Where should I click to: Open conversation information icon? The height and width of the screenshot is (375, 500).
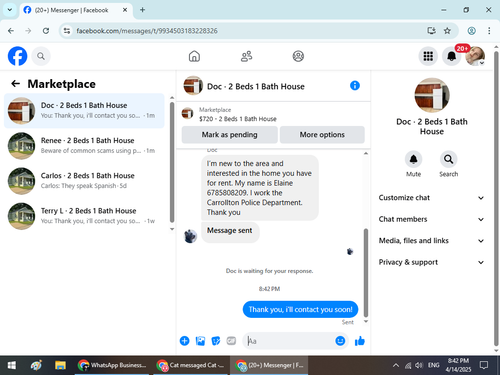tap(355, 86)
